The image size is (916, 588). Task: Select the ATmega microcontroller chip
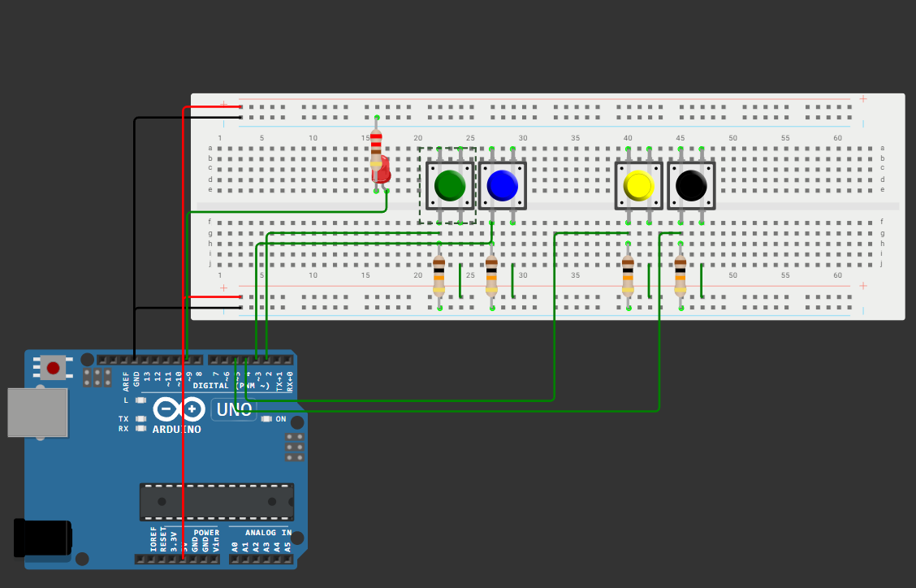pos(217,501)
